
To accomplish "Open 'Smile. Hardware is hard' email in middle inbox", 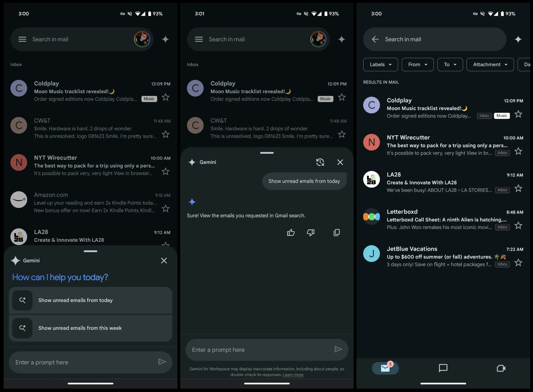I will coord(259,129).
